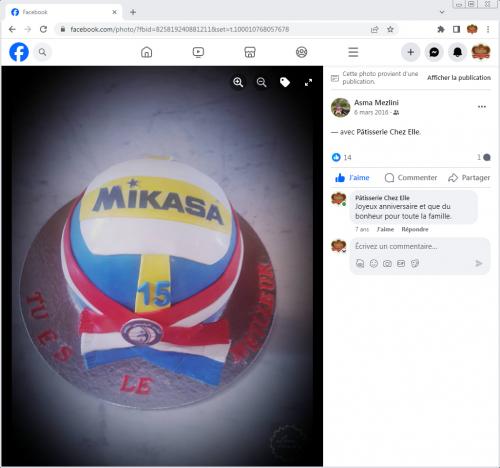
Task: Open Asma Mezlini profile picture
Action: pyautogui.click(x=340, y=108)
